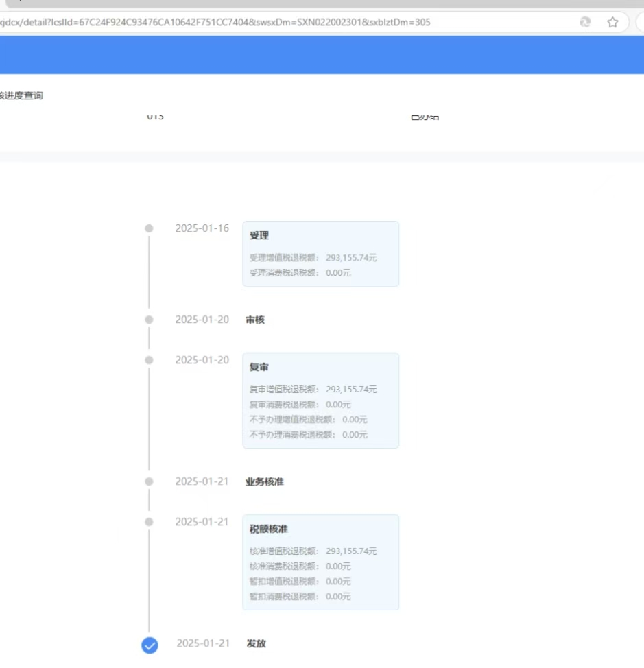Image resolution: width=644 pixels, height=668 pixels.
Task: Click the gray timeline dot for 受理
Action: (149, 228)
